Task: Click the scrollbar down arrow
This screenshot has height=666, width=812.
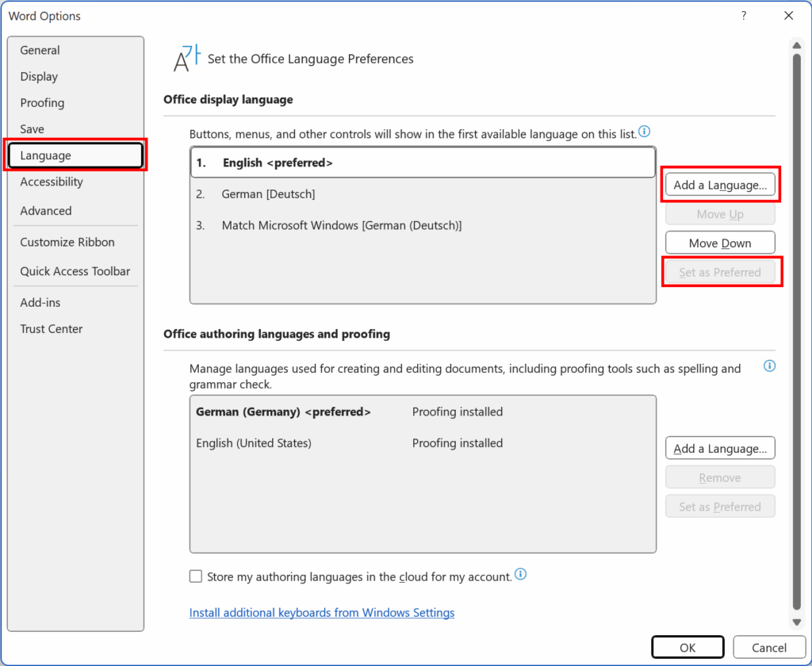Action: (x=796, y=622)
